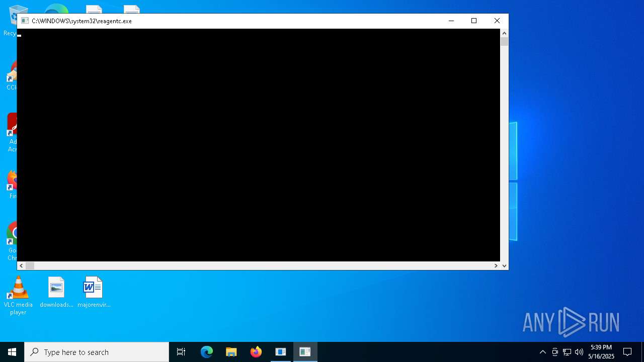The image size is (644, 362).
Task: Click the console horizontal scrollbar thumb
Action: [x=30, y=265]
